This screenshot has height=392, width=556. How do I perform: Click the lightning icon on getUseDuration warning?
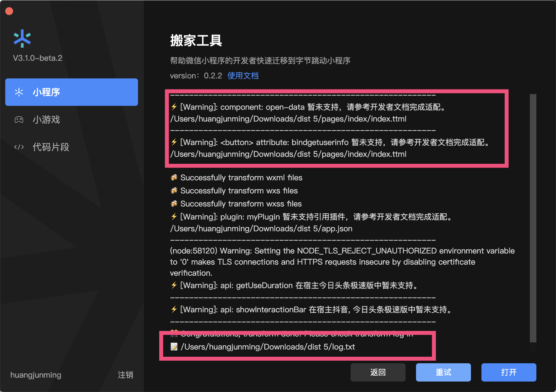[174, 285]
